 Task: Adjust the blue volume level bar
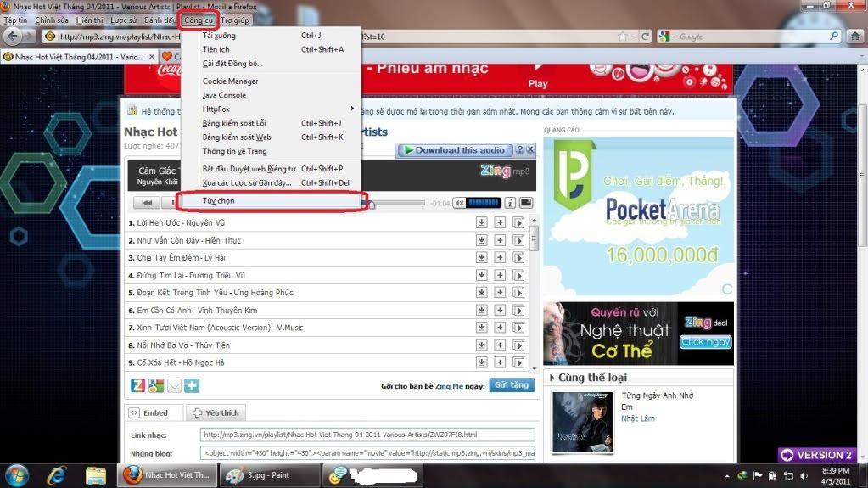484,203
